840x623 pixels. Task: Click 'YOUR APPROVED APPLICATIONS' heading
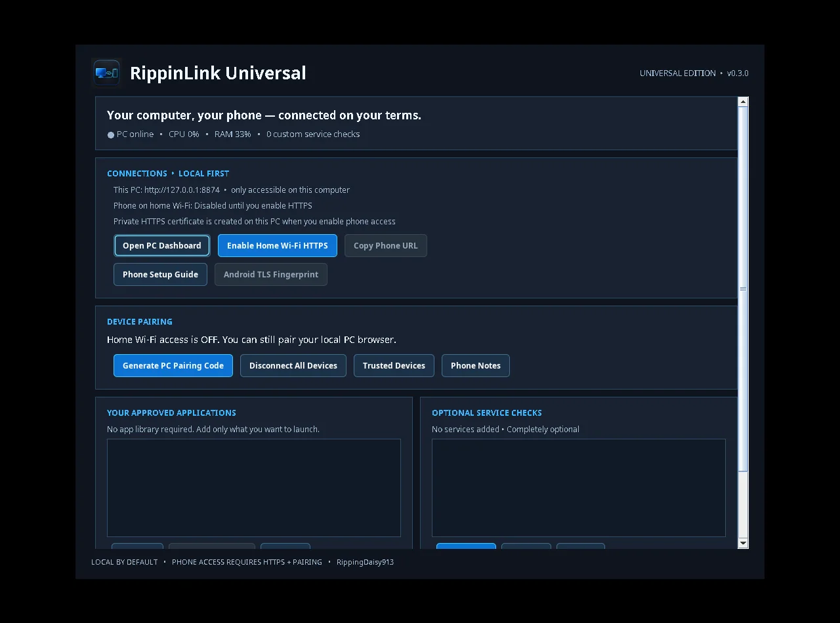[171, 413]
